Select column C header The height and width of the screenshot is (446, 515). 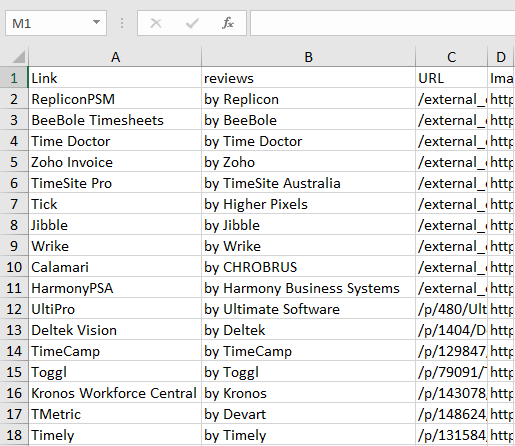[451, 57]
